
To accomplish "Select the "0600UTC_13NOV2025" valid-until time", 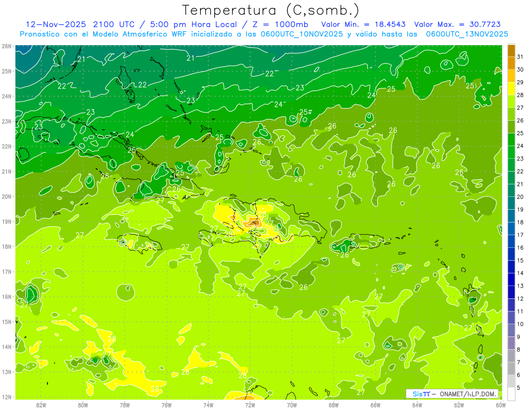I will click(x=467, y=34).
